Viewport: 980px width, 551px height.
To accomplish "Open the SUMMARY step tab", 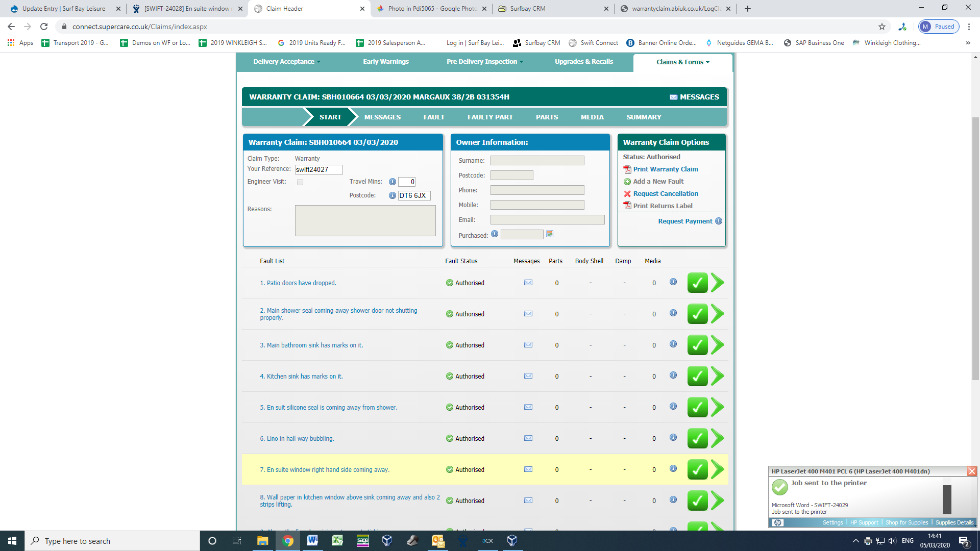I will (x=644, y=117).
